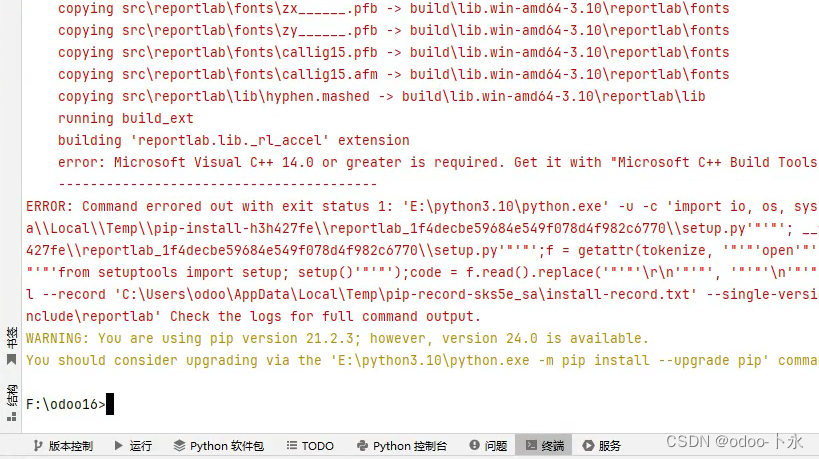The image size is (819, 459).
Task: Open the 书签 bookmarks side panel
Action: [x=11, y=345]
